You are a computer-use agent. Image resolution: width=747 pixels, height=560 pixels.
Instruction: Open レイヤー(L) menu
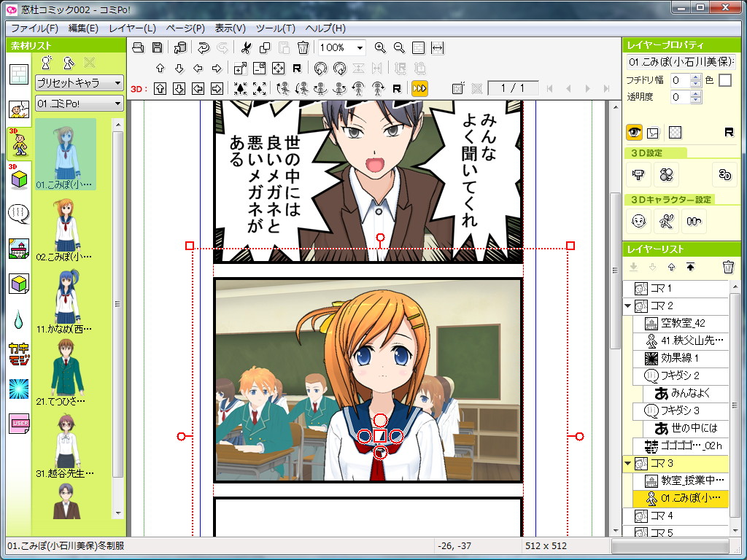133,28
